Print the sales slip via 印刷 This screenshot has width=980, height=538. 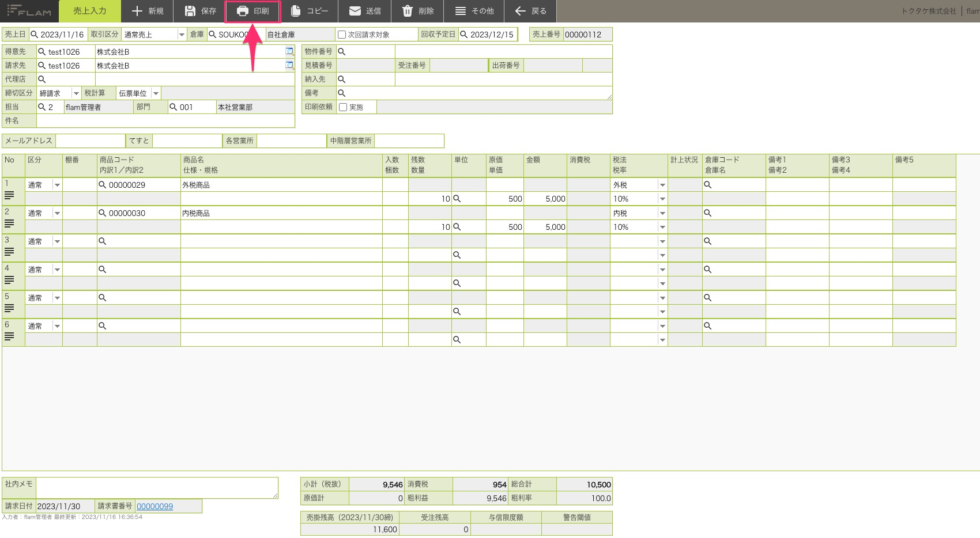pos(252,11)
